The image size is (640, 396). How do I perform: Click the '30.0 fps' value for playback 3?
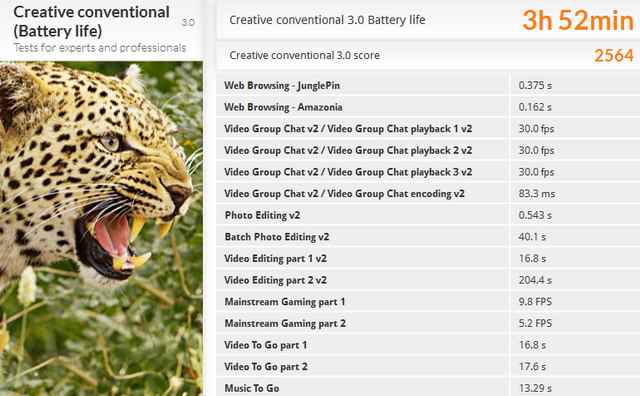tap(536, 172)
